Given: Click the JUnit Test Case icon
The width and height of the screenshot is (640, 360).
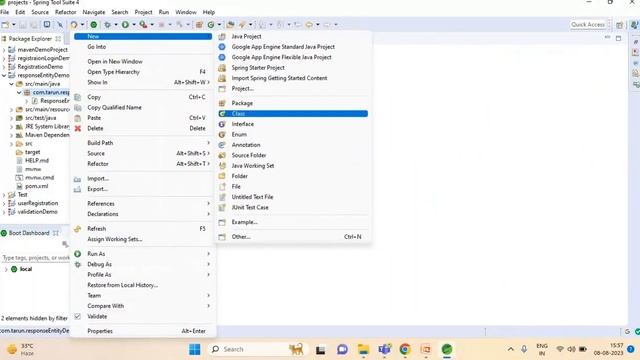Looking at the screenshot, I should [x=222, y=207].
